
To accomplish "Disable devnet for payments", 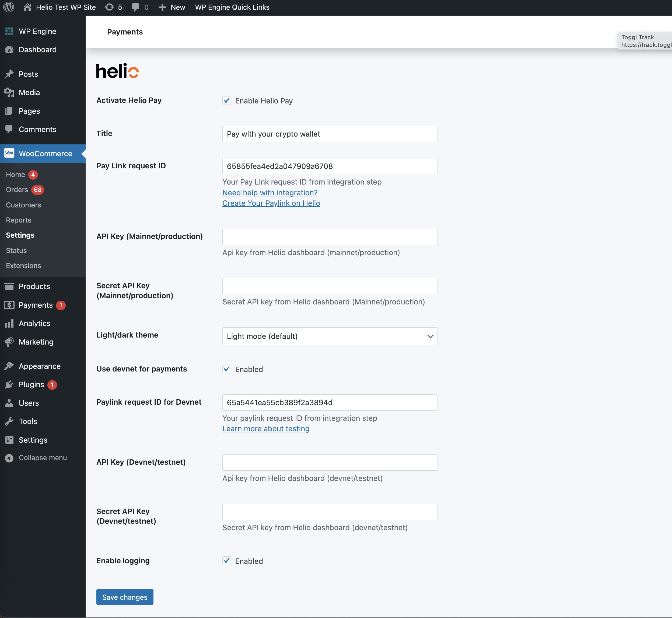I will 227,369.
